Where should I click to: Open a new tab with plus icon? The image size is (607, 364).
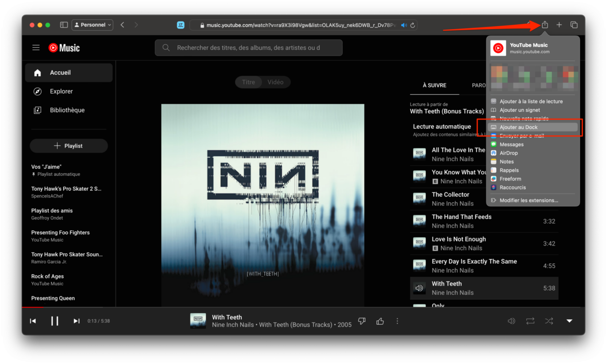pyautogui.click(x=559, y=25)
